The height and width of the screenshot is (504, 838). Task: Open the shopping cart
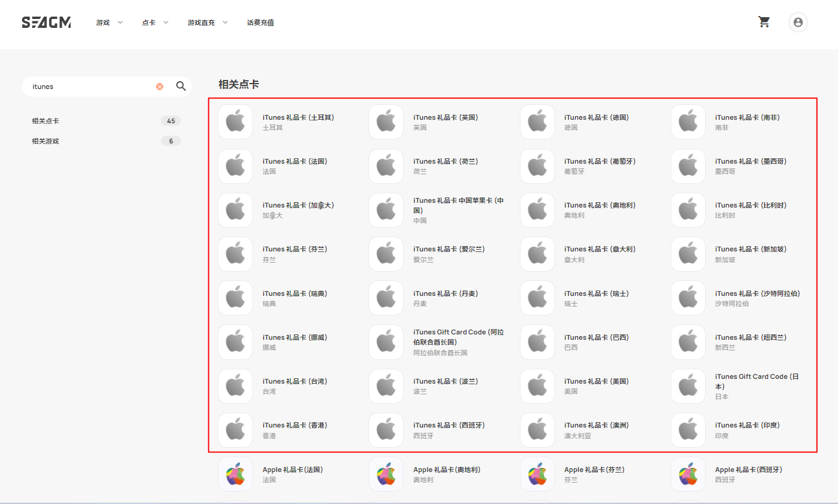[x=764, y=22]
